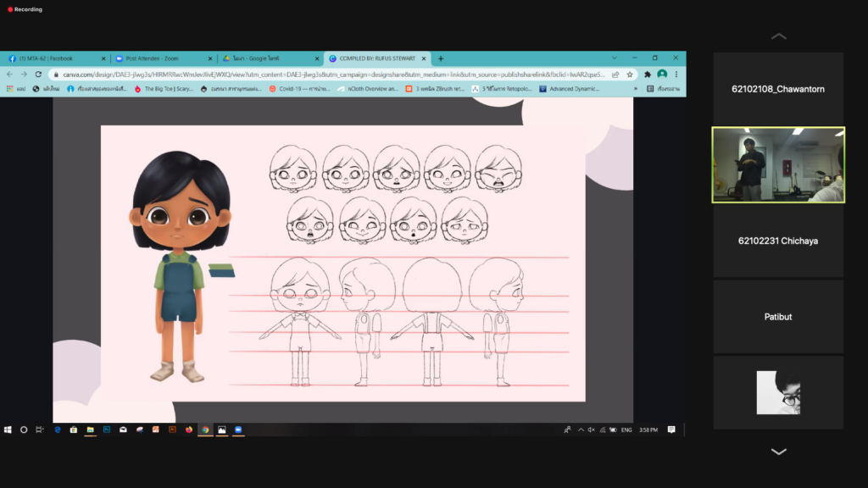Open Chrome profile avatar
The image size is (868, 488).
(662, 75)
